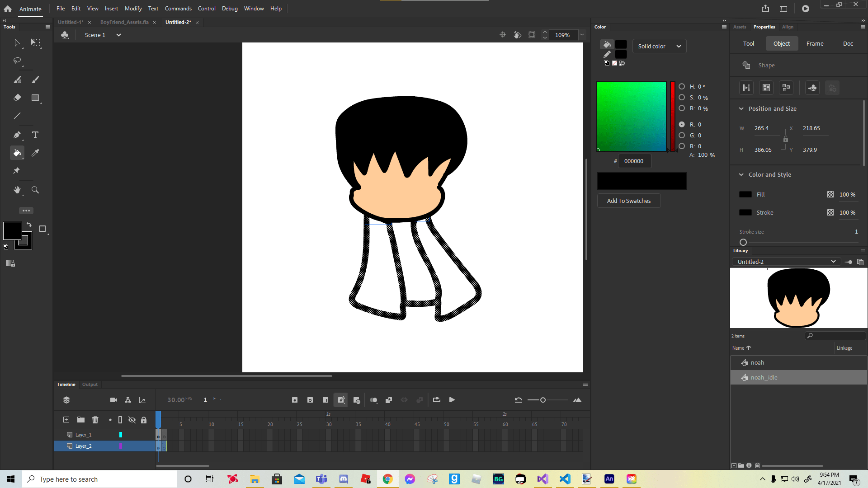Collapse the Position and Size section
This screenshot has height=488, width=868.
click(741, 108)
